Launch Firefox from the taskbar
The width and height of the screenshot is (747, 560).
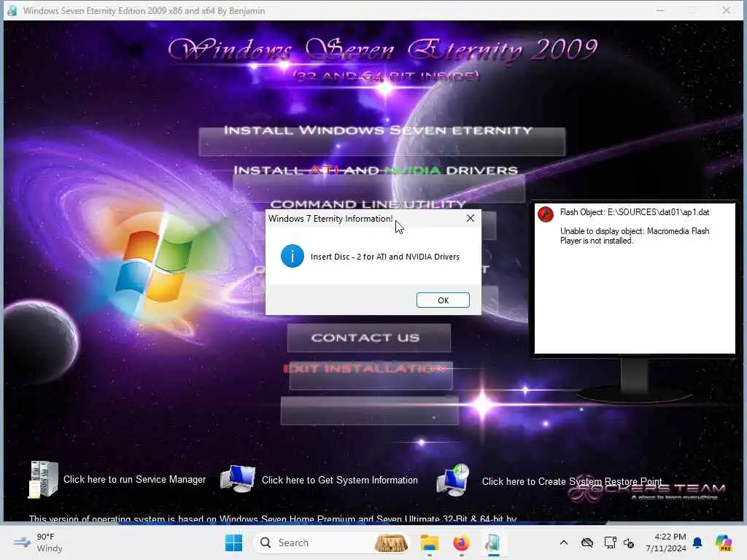[x=461, y=542]
